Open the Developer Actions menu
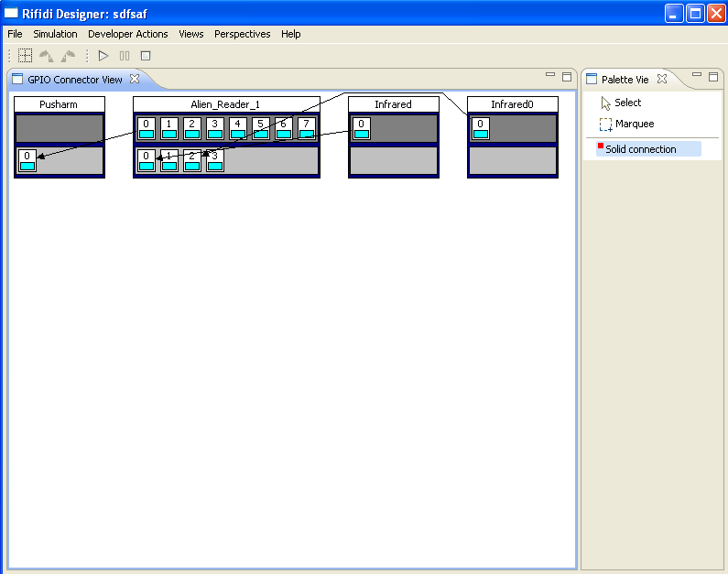 127,34
